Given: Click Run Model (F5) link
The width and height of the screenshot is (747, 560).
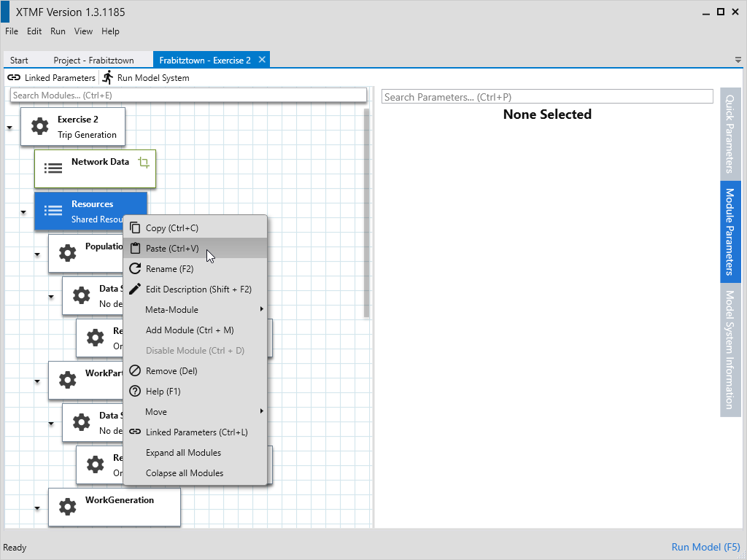Looking at the screenshot, I should [705, 548].
